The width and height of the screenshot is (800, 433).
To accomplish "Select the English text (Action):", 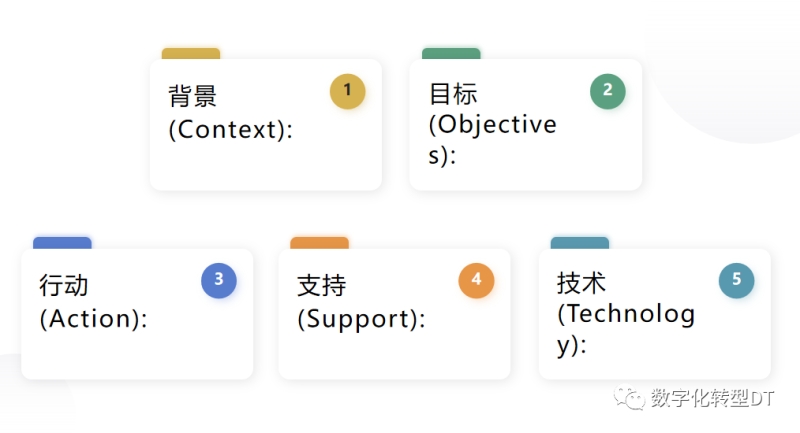I will click(x=93, y=319).
